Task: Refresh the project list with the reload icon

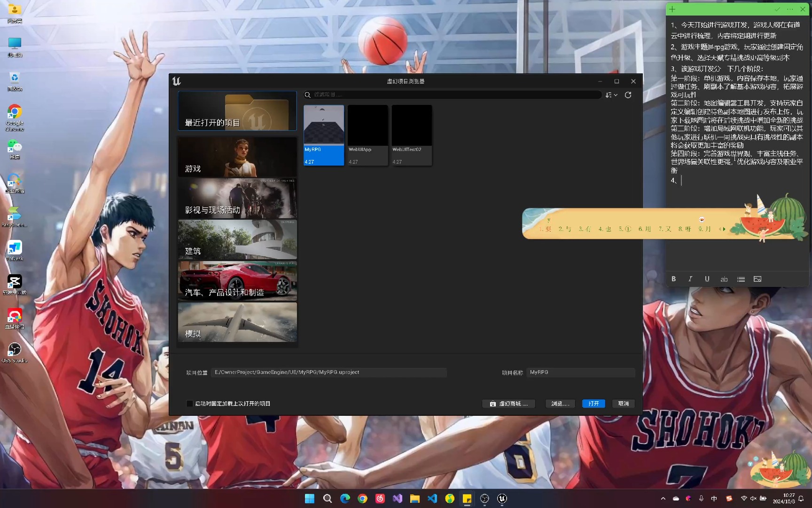Action: [628, 95]
